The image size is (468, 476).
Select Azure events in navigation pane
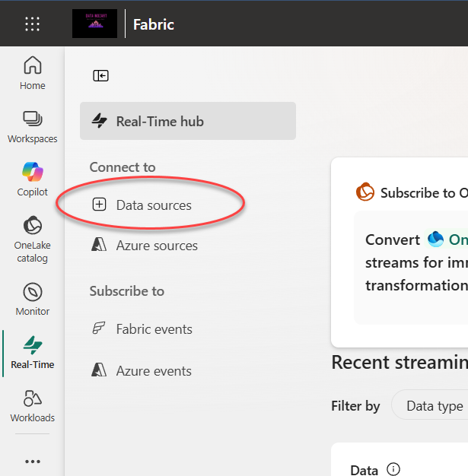(x=153, y=371)
